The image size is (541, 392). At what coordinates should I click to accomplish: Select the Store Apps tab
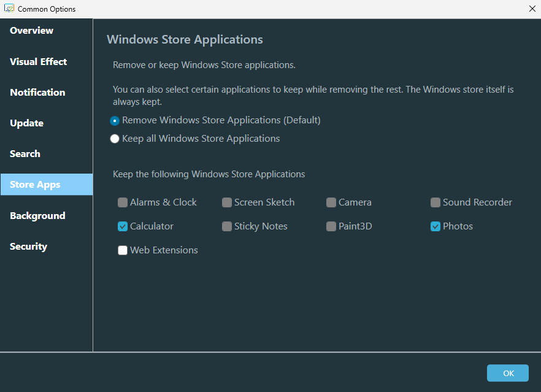click(x=35, y=185)
